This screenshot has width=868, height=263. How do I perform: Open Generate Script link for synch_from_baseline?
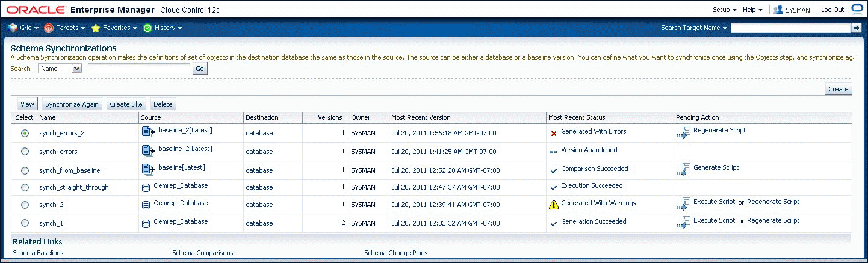[x=716, y=167]
